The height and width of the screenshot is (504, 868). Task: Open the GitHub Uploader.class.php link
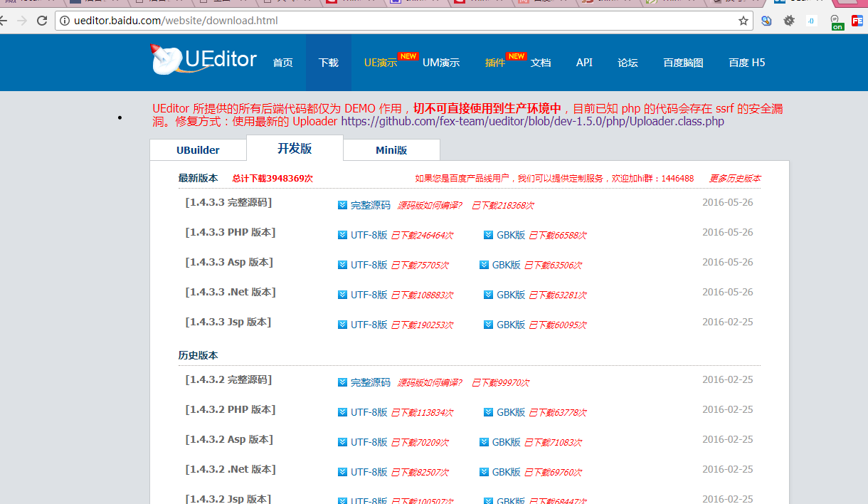tap(533, 121)
